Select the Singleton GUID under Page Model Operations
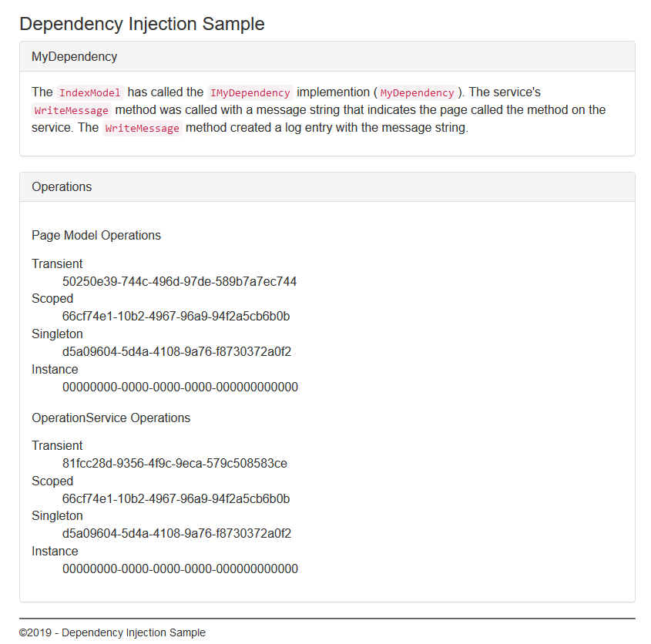Image resolution: width=651 pixels, height=644 pixels. (x=176, y=351)
